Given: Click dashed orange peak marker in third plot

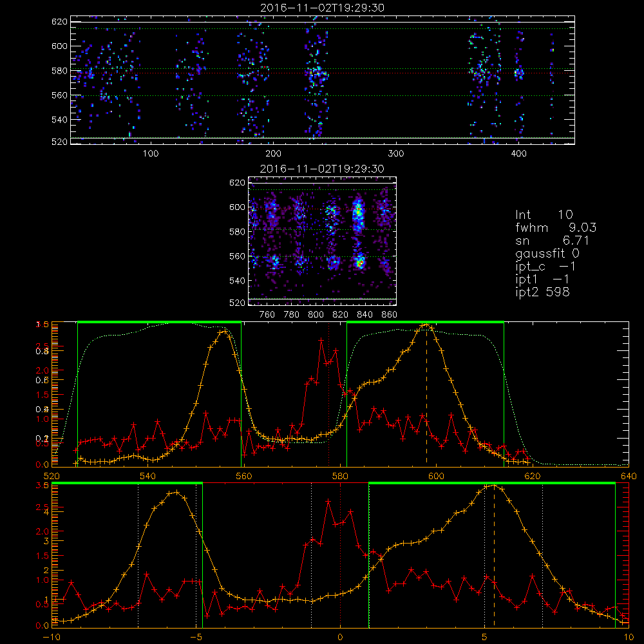Looking at the screenshot, I should pos(426,394).
